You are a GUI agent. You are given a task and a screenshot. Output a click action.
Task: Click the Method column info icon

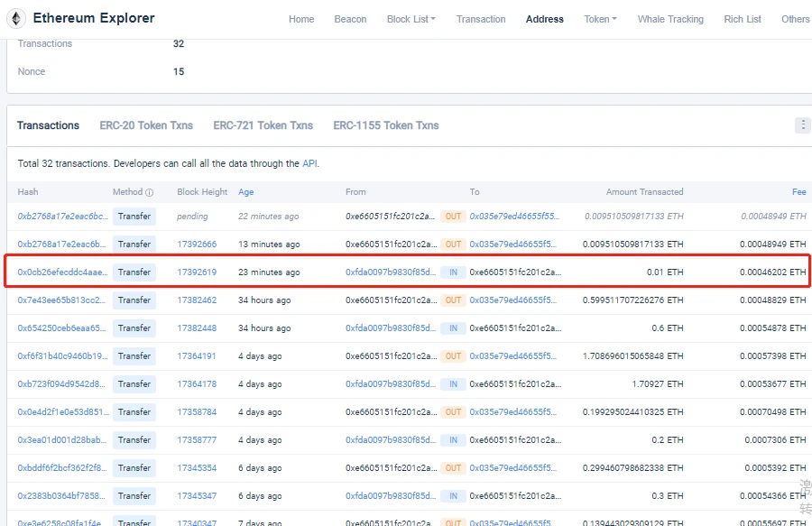(x=150, y=192)
